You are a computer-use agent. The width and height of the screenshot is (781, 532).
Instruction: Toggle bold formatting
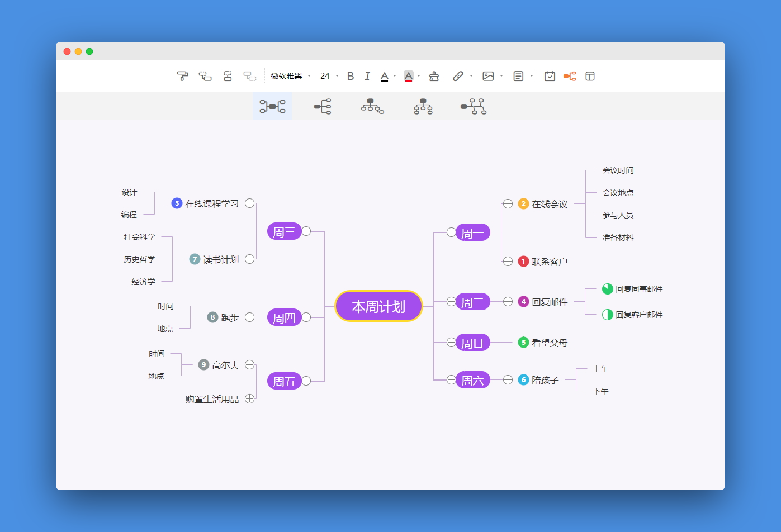(351, 76)
